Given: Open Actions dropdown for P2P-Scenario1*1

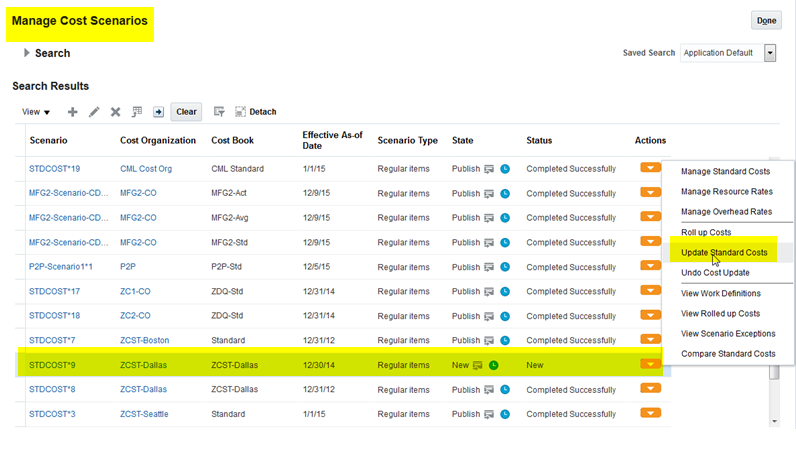Looking at the screenshot, I should pyautogui.click(x=650, y=266).
